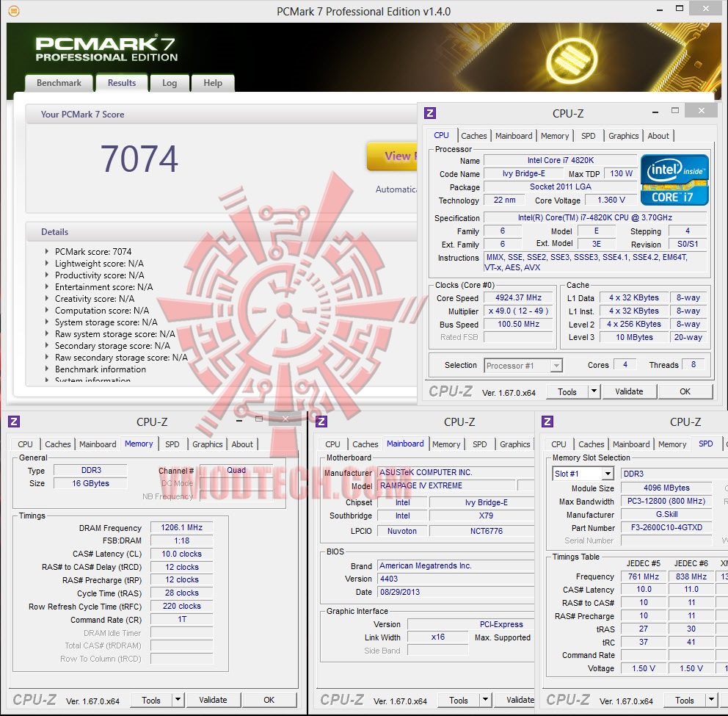
Task: Open Tools dropdown arrow in Mainboard CPU-Z window
Action: coord(486,700)
